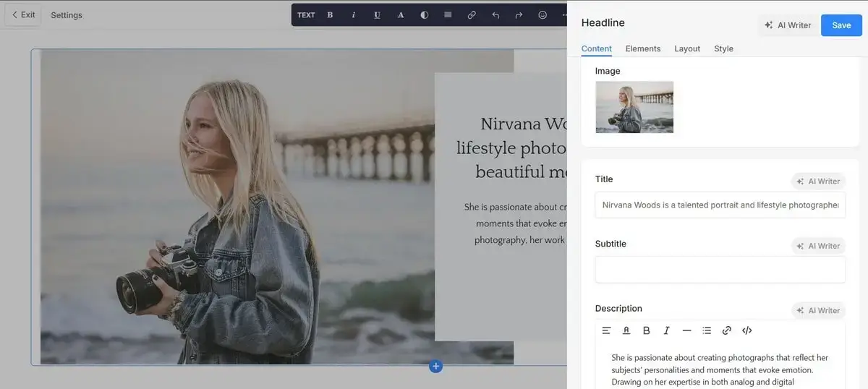
Task: Click the Exit back button
Action: [23, 14]
